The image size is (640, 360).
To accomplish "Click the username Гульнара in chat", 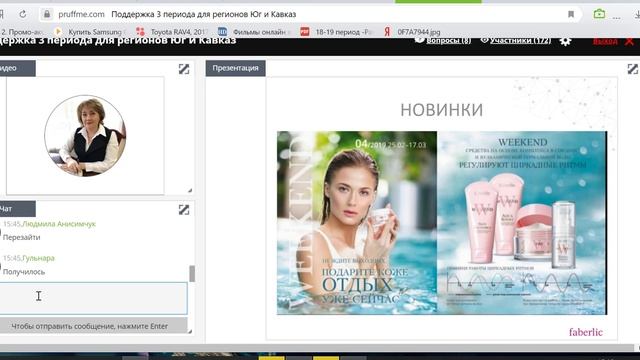I will 38,258.
